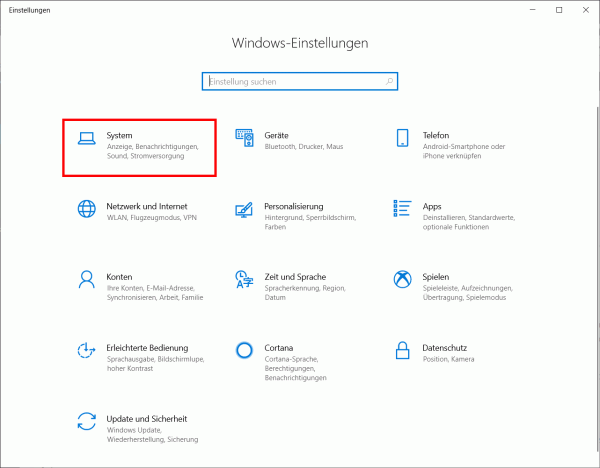Click 'Bluetooth, Drucker, Maus' description
The height and width of the screenshot is (468, 600).
[304, 147]
